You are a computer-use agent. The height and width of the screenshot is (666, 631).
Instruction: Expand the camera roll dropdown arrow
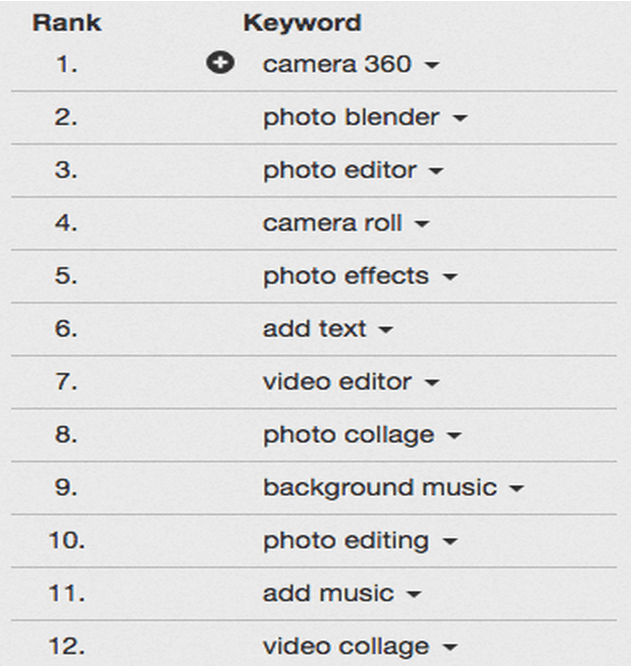point(422,226)
